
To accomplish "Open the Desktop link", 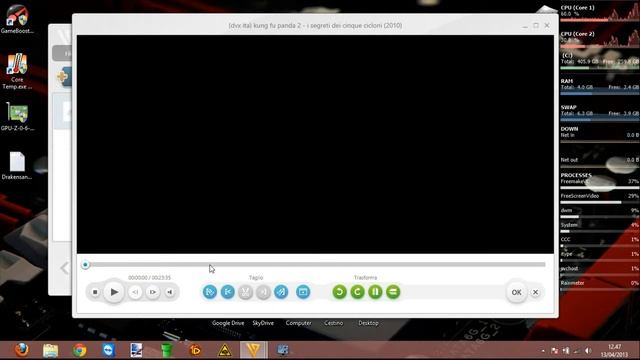I will pyautogui.click(x=368, y=323).
